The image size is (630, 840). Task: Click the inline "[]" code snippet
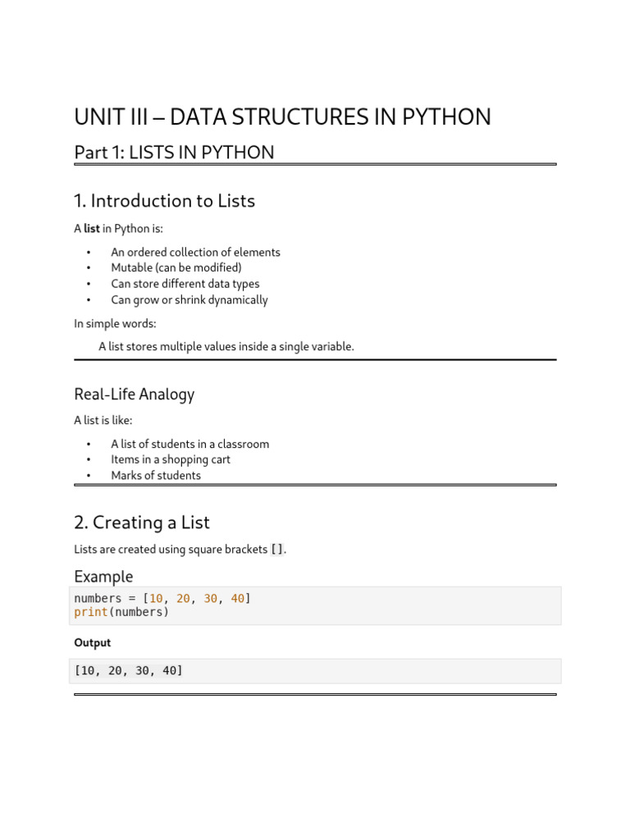[277, 550]
